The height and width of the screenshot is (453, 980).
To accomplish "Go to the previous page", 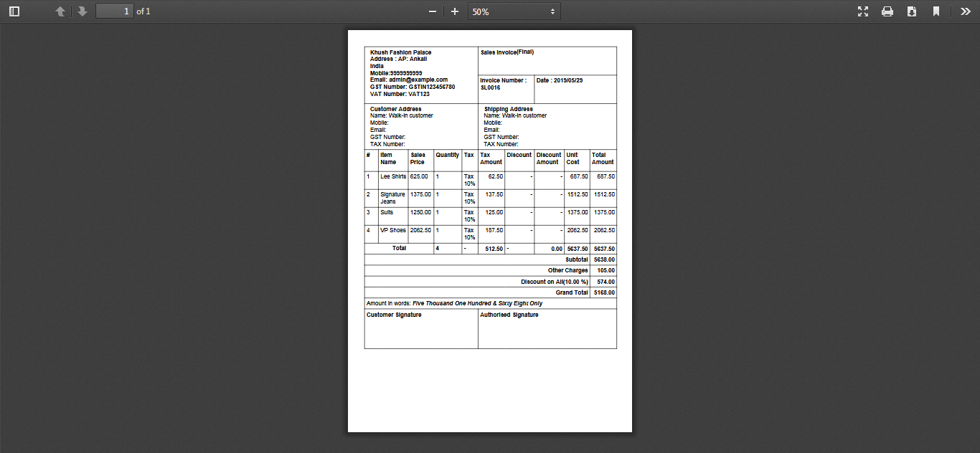I will [x=60, y=11].
